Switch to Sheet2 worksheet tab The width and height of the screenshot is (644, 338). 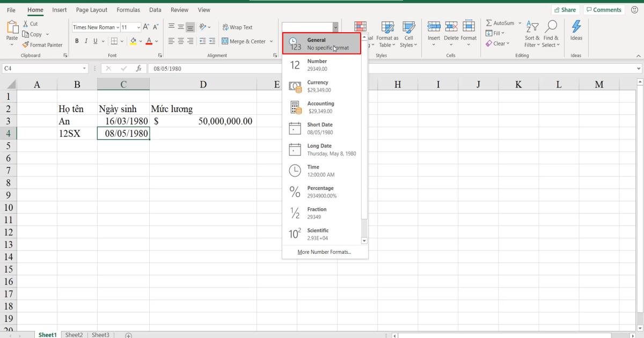click(x=74, y=334)
